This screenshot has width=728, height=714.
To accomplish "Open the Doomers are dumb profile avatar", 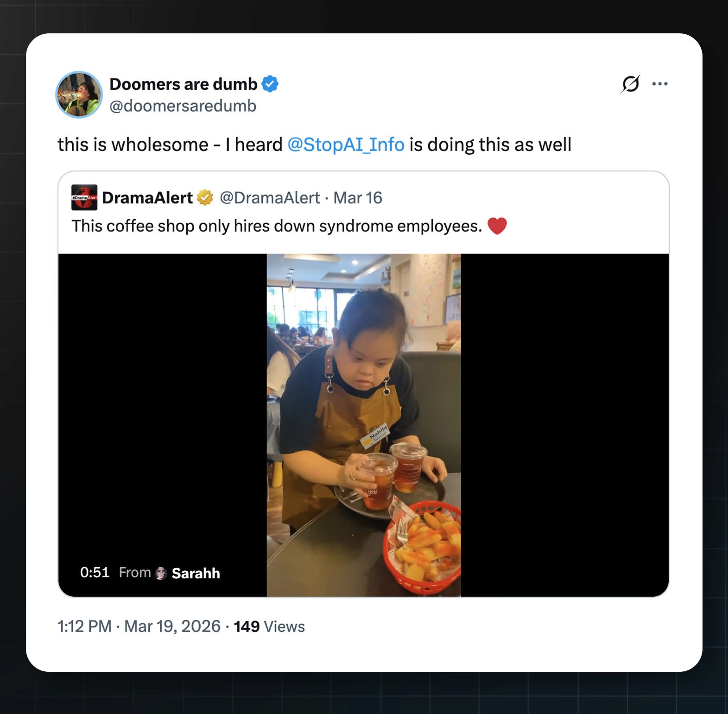I will click(x=79, y=95).
